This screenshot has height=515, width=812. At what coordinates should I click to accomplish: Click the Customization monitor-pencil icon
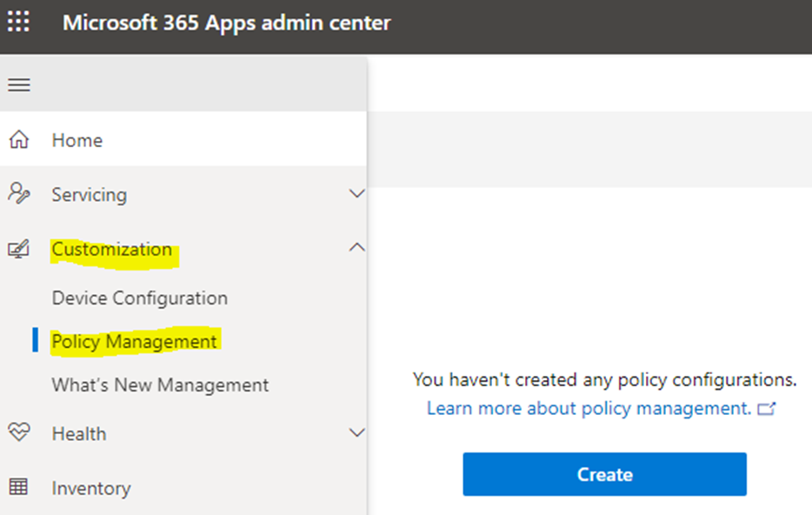pos(18,250)
